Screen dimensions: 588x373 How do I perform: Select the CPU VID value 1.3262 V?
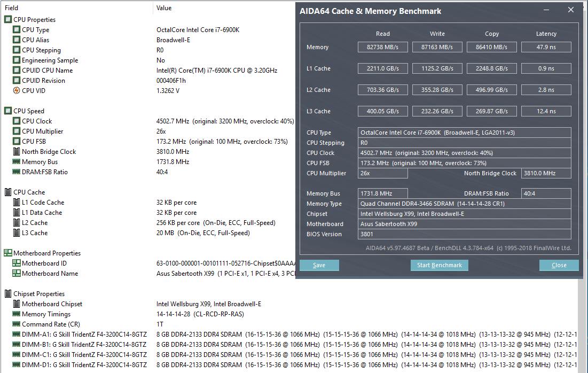(x=168, y=90)
